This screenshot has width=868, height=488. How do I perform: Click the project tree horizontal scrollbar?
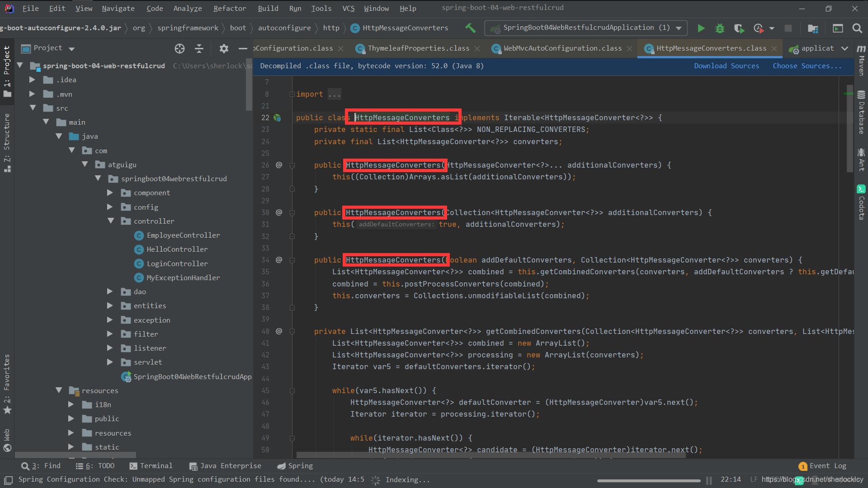point(75,455)
